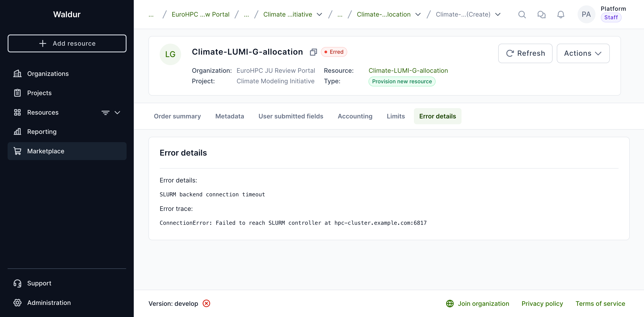Click the red version error icon
Screen dimensions: 644x317
pyautogui.click(x=206, y=303)
